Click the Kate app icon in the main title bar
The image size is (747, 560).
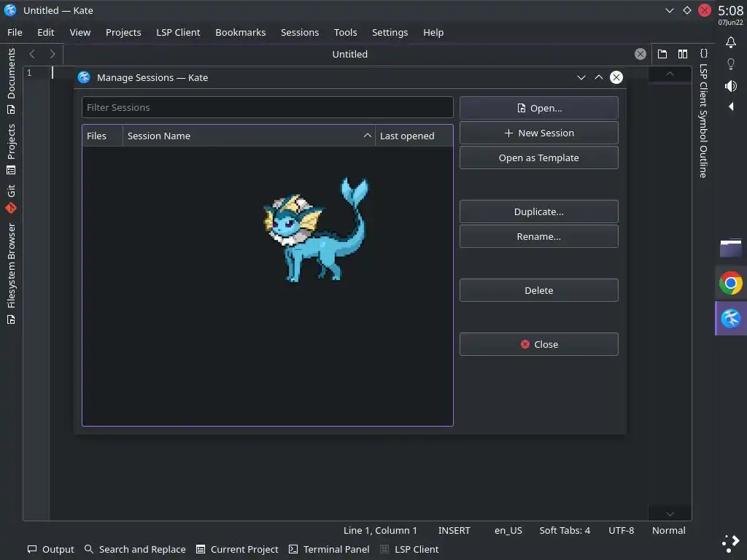click(10, 10)
